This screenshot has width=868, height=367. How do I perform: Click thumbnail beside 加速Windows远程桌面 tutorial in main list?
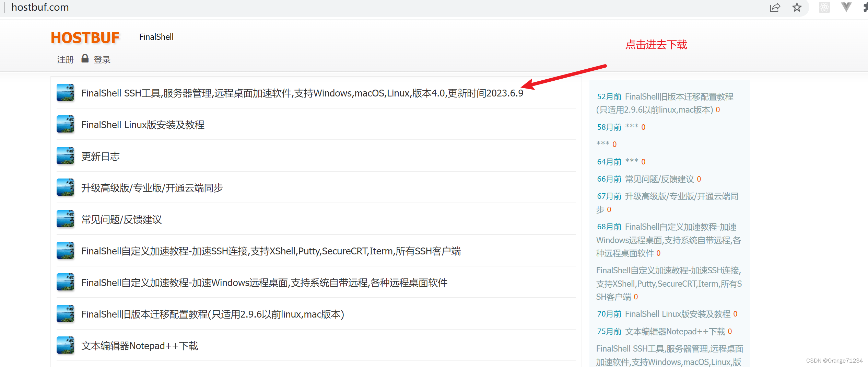click(65, 282)
